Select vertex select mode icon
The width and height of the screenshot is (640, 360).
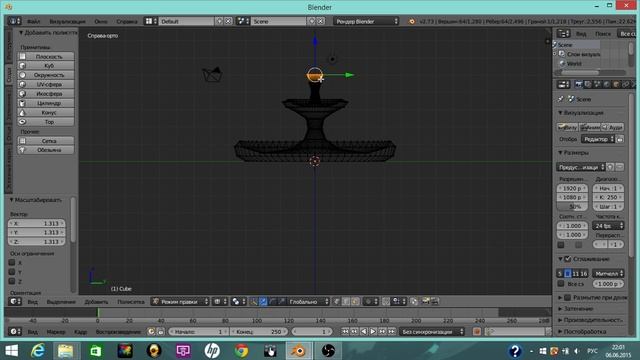[337, 302]
